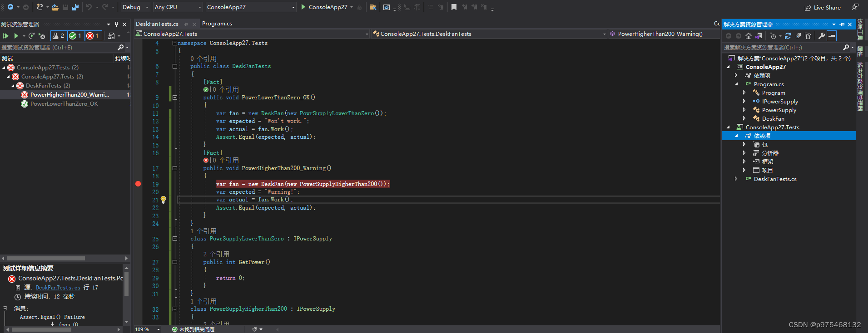Open the feedback icon beside Live Share

coord(855,7)
